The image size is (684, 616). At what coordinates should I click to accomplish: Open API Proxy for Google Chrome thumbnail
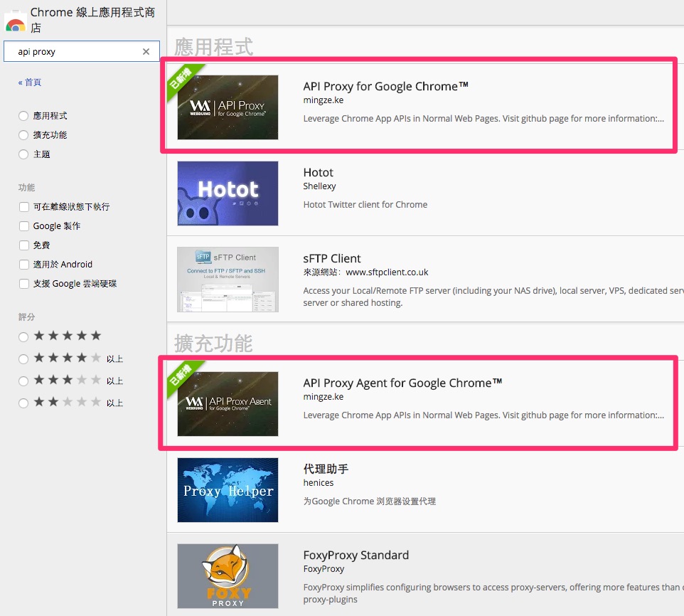(228, 107)
